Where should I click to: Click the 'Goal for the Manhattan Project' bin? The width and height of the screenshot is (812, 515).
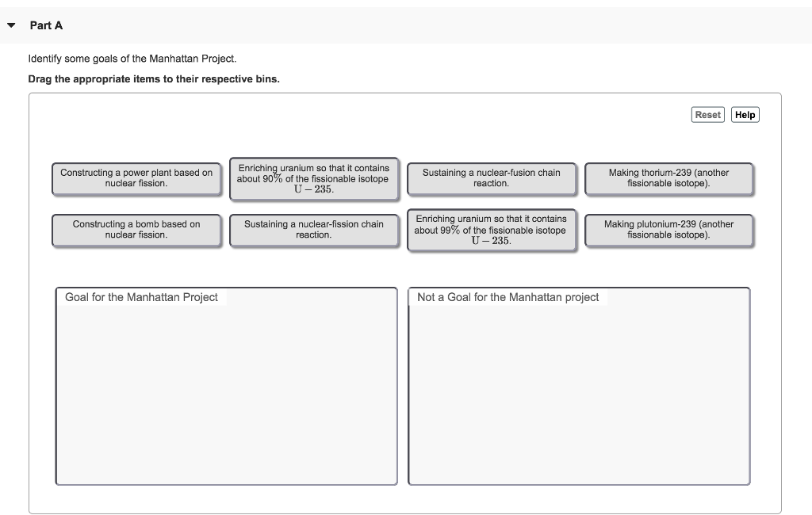pos(226,388)
